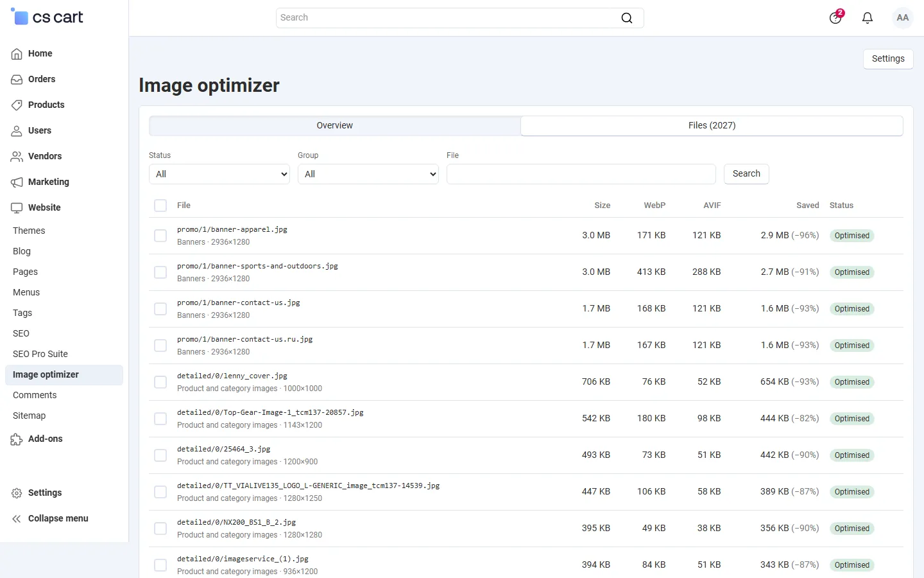The image size is (924, 578).
Task: Click the Vendors people icon
Action: (x=17, y=157)
